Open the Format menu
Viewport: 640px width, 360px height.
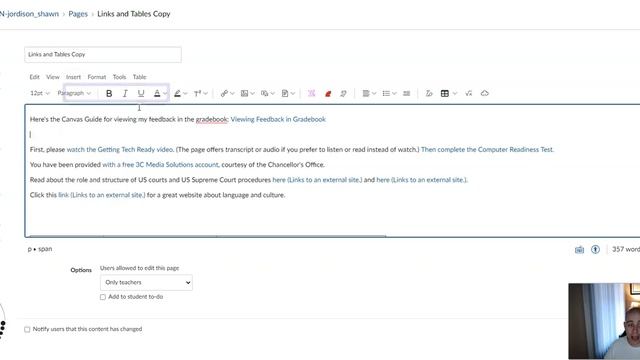pyautogui.click(x=97, y=77)
